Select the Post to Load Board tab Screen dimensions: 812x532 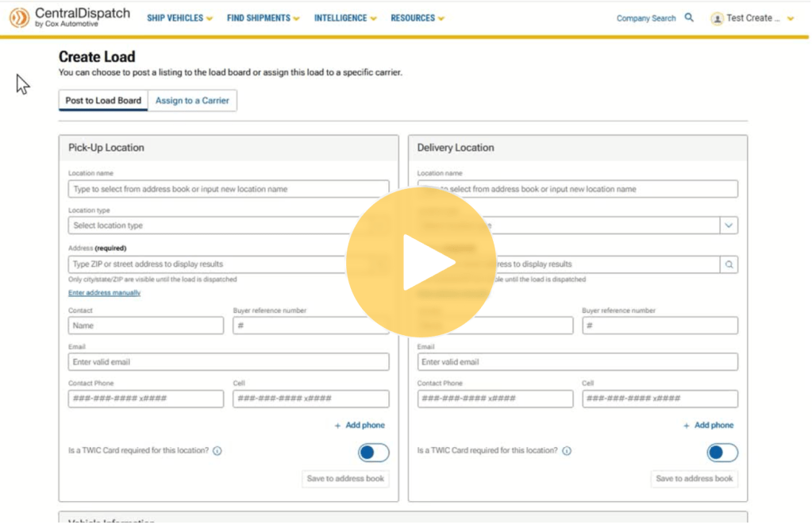[103, 101]
